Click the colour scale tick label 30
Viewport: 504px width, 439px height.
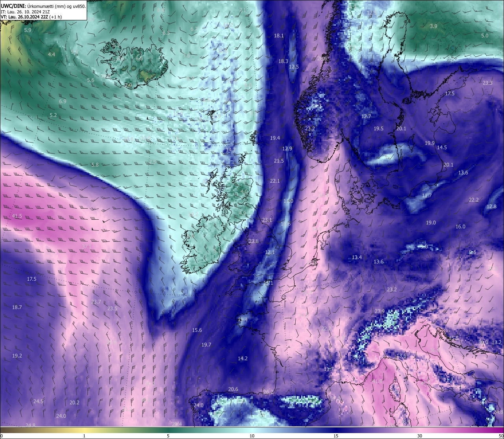click(420, 436)
